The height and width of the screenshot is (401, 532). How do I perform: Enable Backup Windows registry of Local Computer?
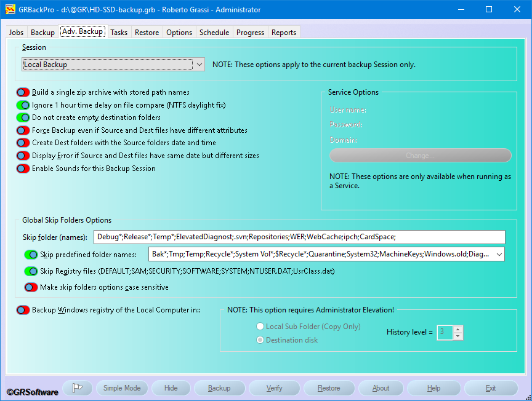[23, 310]
